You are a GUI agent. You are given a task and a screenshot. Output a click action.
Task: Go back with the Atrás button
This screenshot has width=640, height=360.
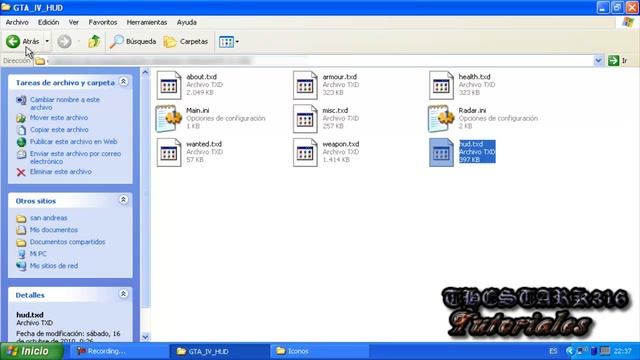pos(23,41)
